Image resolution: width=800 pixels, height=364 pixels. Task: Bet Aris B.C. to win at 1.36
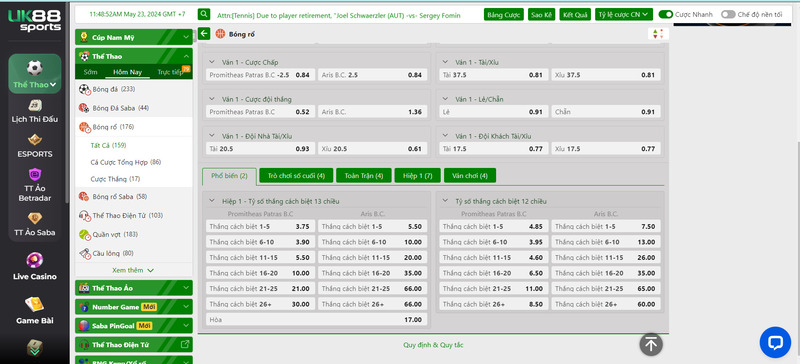(x=372, y=112)
